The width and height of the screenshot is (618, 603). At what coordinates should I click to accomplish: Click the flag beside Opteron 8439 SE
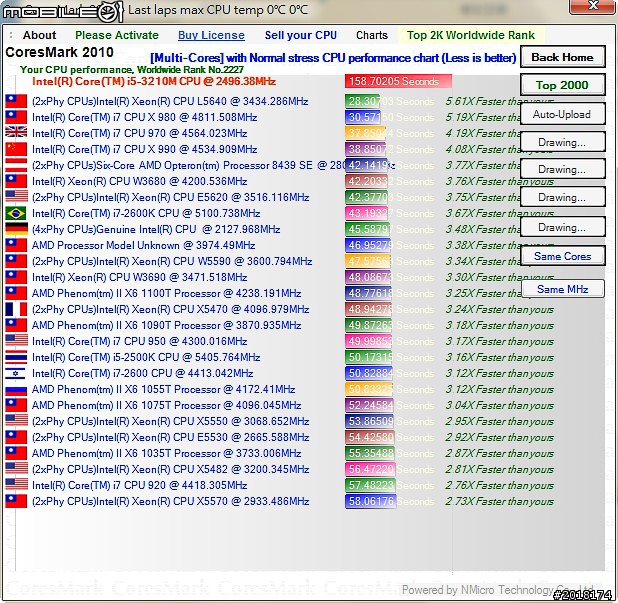pyautogui.click(x=16, y=165)
